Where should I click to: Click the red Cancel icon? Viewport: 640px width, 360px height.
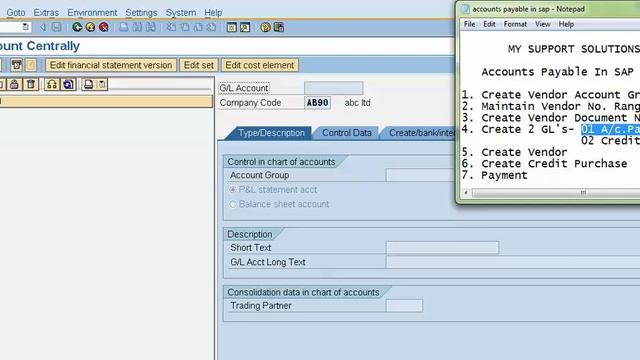(x=104, y=27)
